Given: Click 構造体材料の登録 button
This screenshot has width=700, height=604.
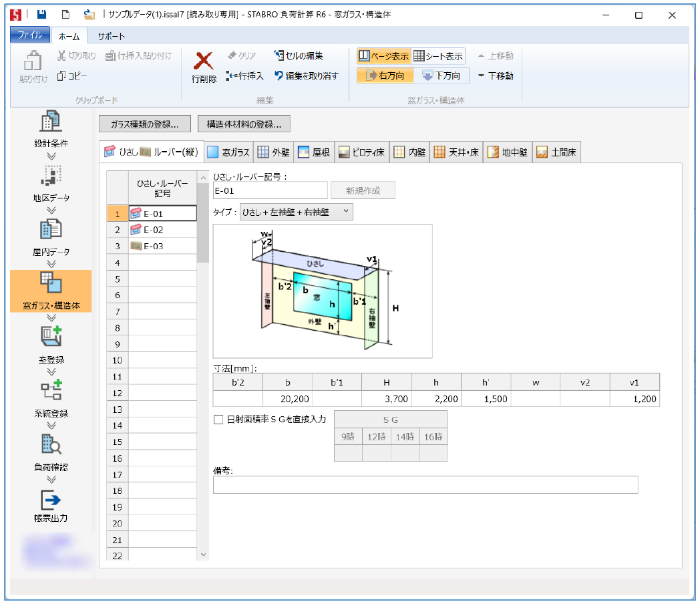Looking at the screenshot, I should pos(244,124).
